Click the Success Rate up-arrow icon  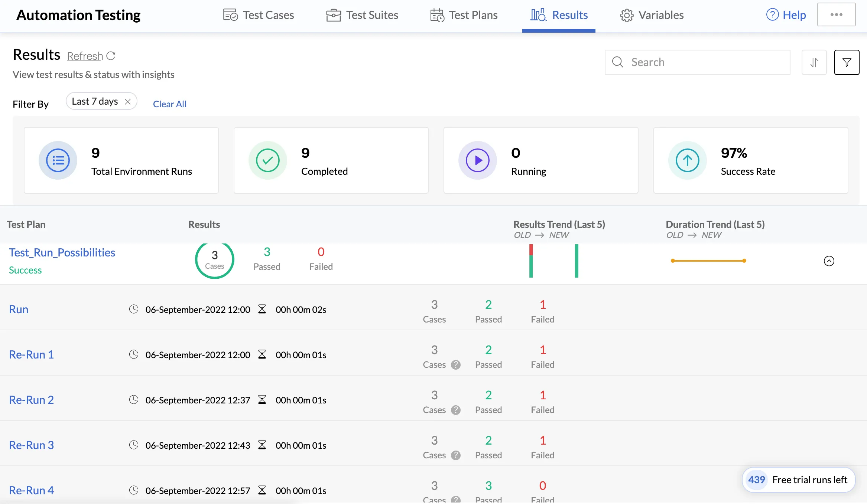688,160
